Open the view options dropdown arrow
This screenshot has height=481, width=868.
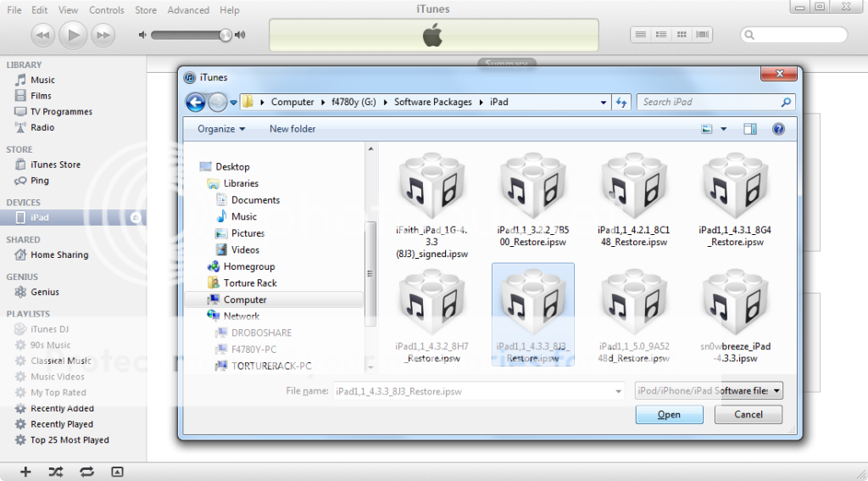coord(724,129)
